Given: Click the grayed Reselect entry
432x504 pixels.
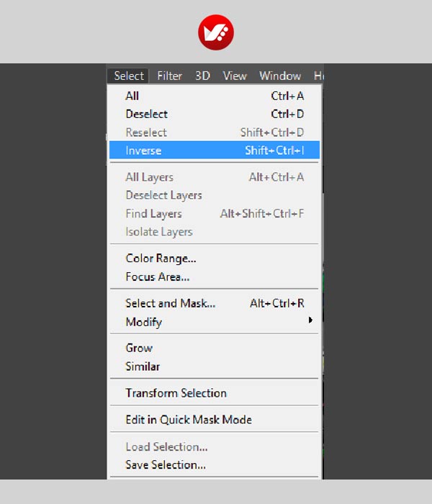Looking at the screenshot, I should [215, 132].
